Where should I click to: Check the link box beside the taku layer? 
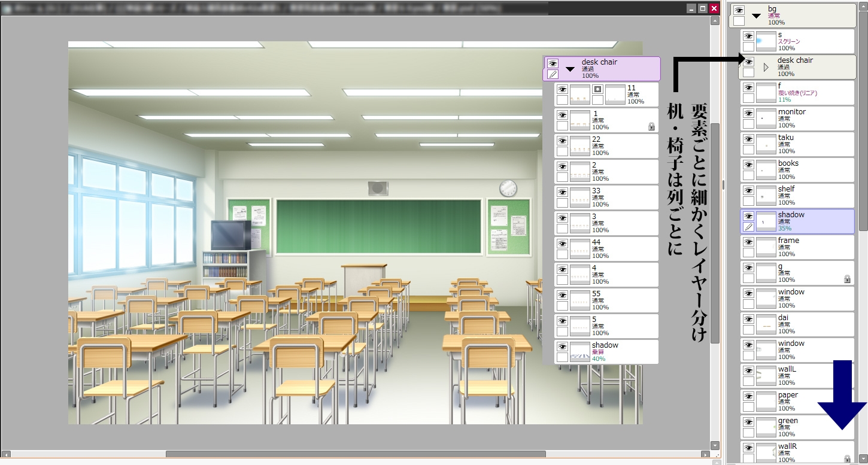pyautogui.click(x=748, y=148)
